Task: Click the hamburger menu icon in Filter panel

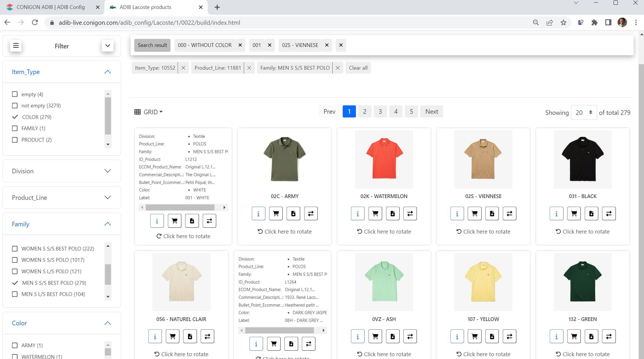Action: (16, 46)
